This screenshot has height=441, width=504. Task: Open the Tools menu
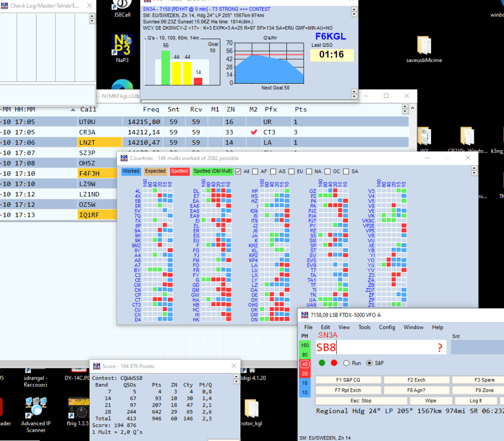364,327
